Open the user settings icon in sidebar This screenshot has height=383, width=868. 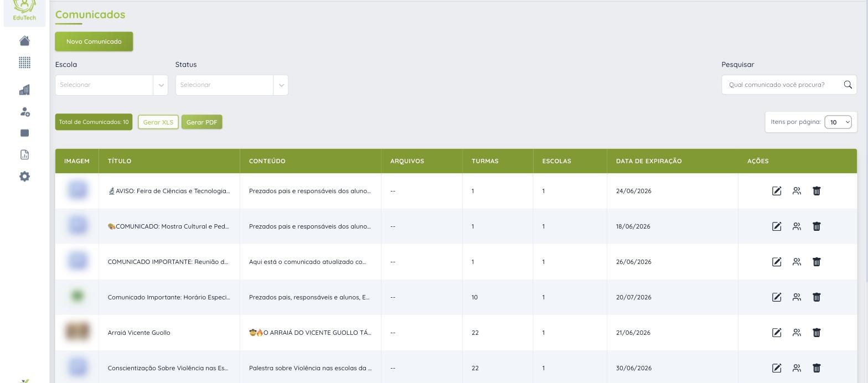click(24, 112)
